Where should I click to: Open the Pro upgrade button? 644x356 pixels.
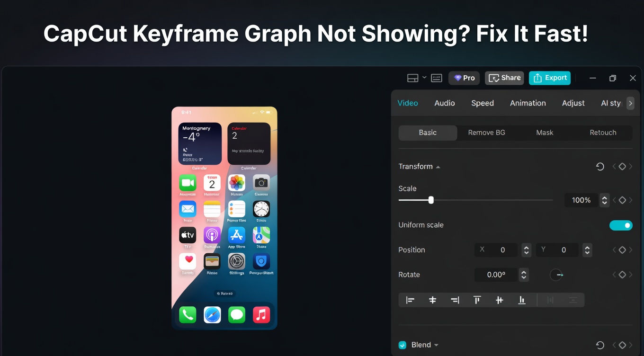point(464,78)
